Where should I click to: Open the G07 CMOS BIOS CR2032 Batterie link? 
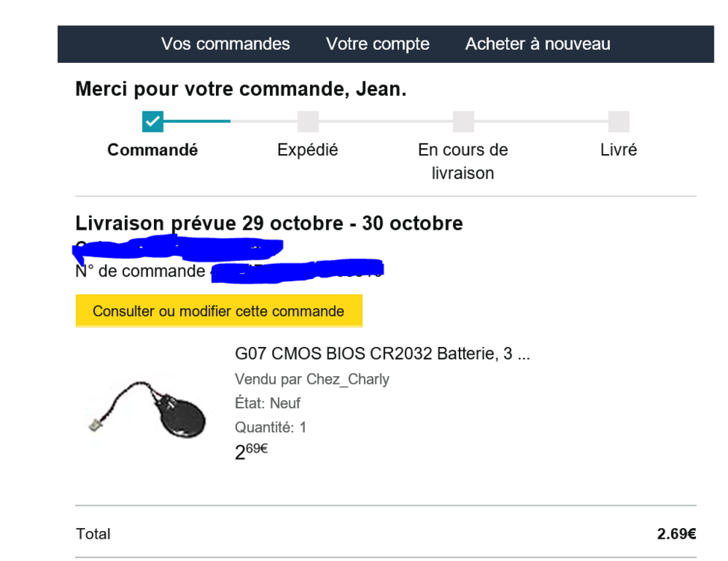pyautogui.click(x=382, y=354)
